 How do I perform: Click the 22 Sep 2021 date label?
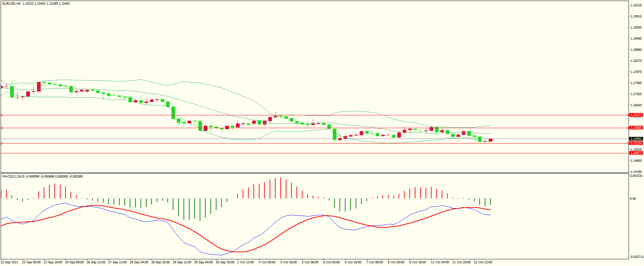coord(10,262)
